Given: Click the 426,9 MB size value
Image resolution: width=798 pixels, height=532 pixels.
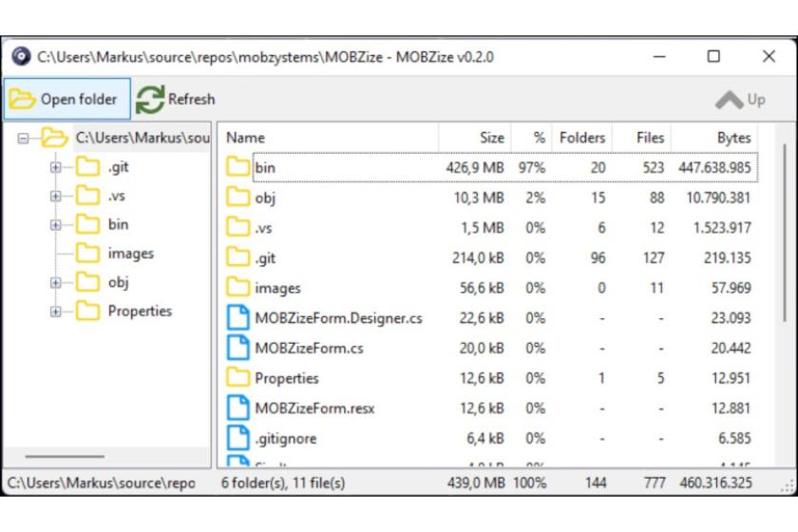Looking at the screenshot, I should pos(475,167).
